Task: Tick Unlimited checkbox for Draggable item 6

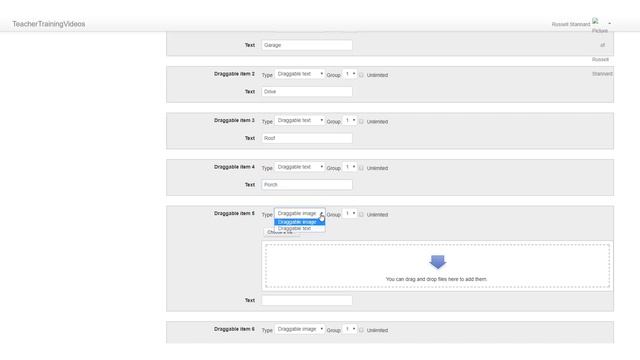Action: (361, 330)
